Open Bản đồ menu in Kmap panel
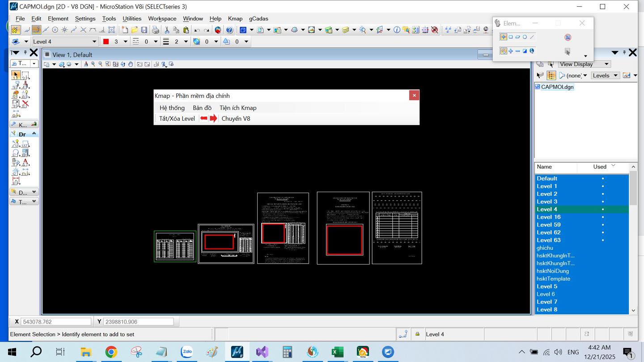The height and width of the screenshot is (362, 644). point(202,108)
